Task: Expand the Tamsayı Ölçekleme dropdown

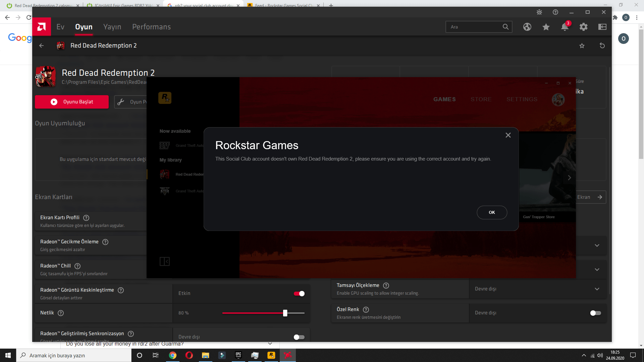Action: click(597, 289)
